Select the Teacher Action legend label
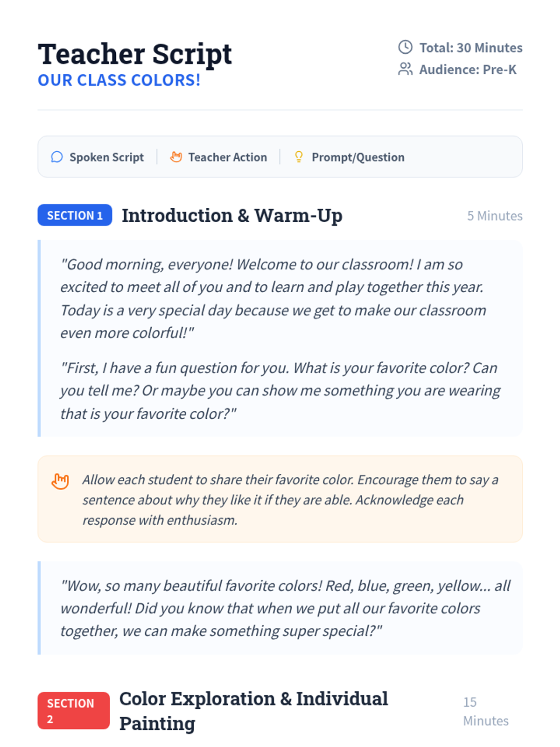Screen dimensions: 560x747 tap(228, 157)
